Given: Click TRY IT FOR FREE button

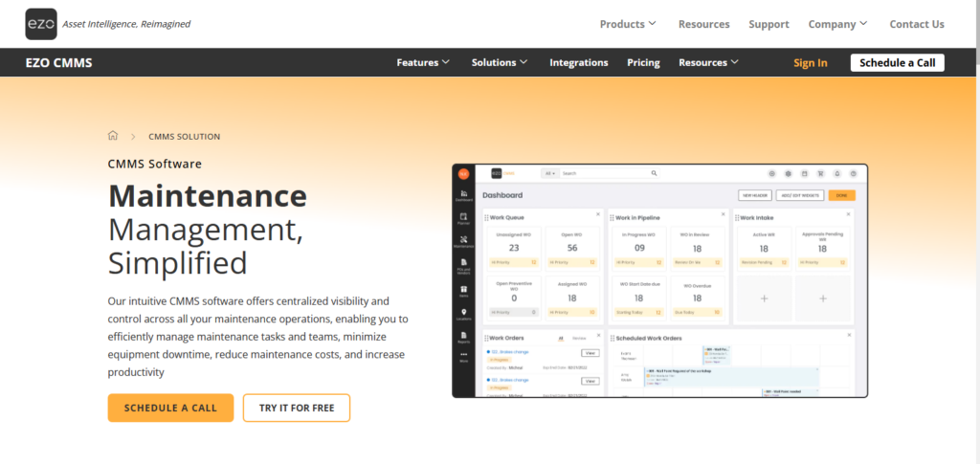Looking at the screenshot, I should 297,408.
